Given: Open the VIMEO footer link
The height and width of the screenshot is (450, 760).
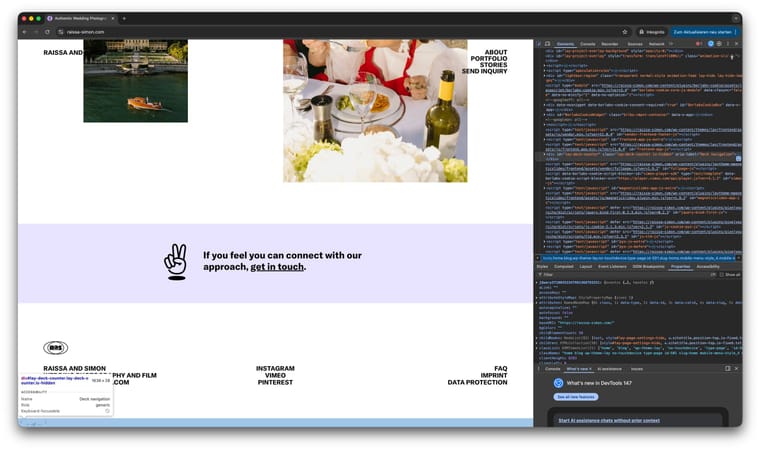Looking at the screenshot, I should [275, 375].
